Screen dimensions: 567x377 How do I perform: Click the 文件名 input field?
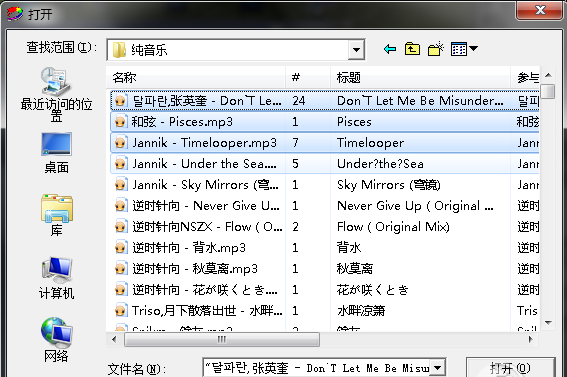tap(317, 368)
